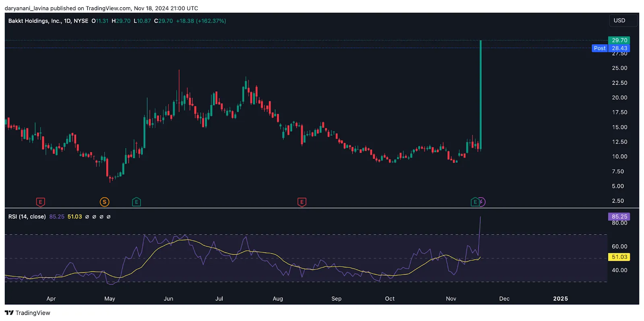Click the purple 85.25 RSI axis label
The image size is (644, 321).
point(619,216)
